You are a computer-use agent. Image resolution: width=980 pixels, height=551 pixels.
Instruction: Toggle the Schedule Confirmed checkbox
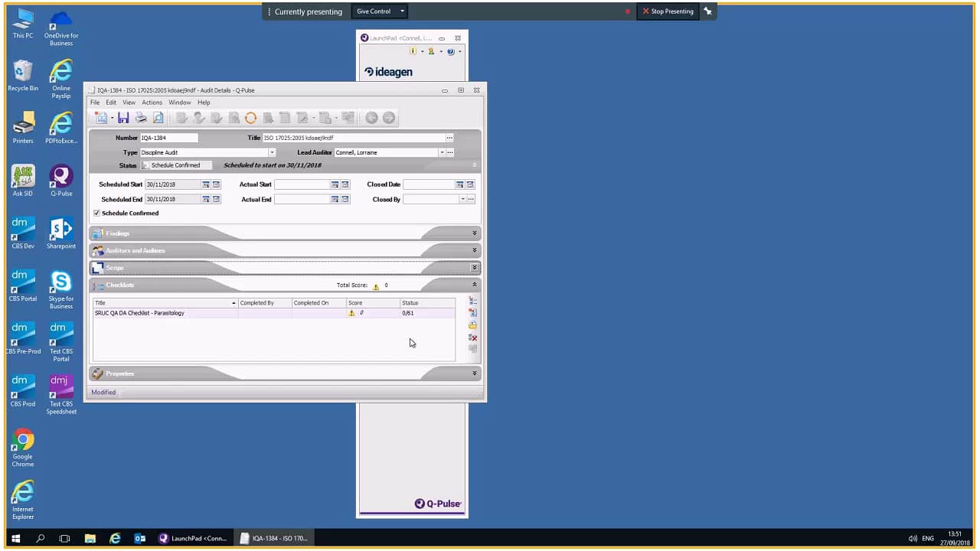(96, 213)
